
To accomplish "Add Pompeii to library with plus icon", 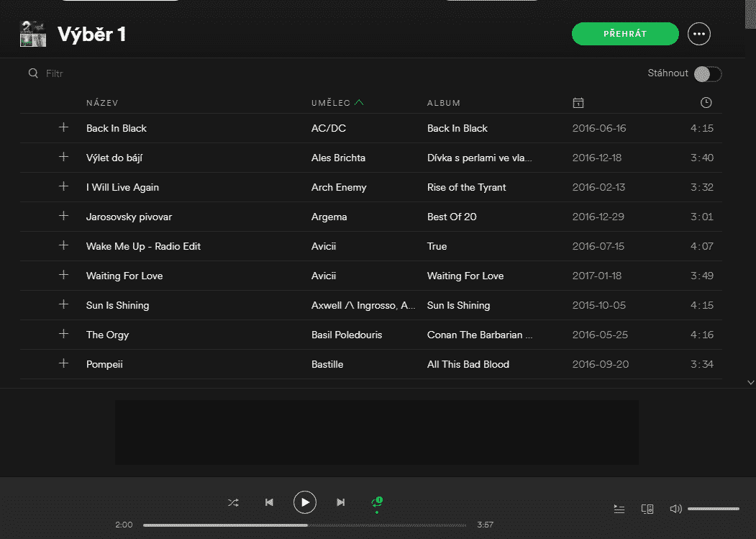I will [x=63, y=363].
